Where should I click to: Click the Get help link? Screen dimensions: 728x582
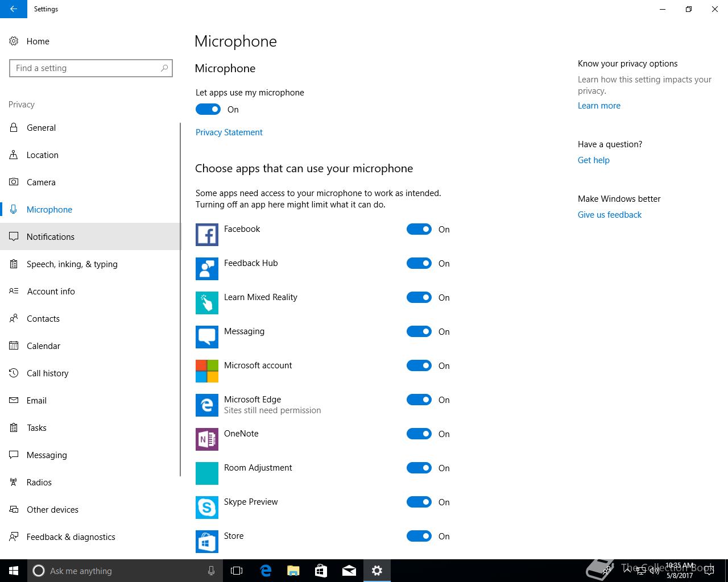pos(594,160)
